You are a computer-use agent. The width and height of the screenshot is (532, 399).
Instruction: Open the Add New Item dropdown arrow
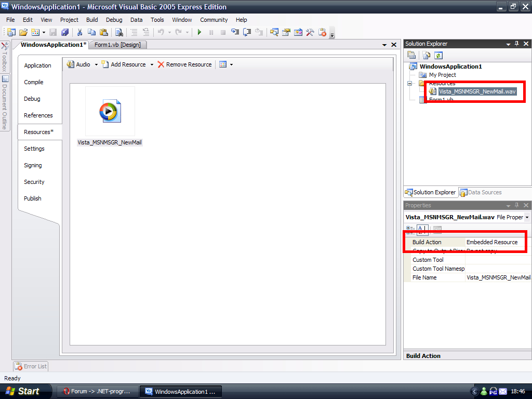coord(44,33)
